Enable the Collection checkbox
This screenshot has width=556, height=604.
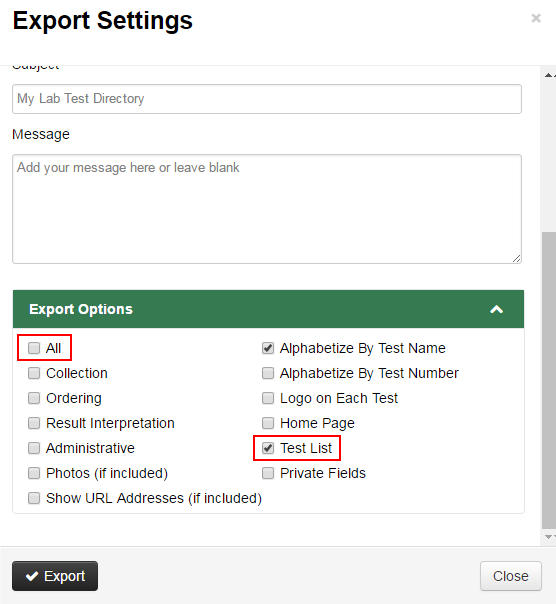pyautogui.click(x=34, y=373)
